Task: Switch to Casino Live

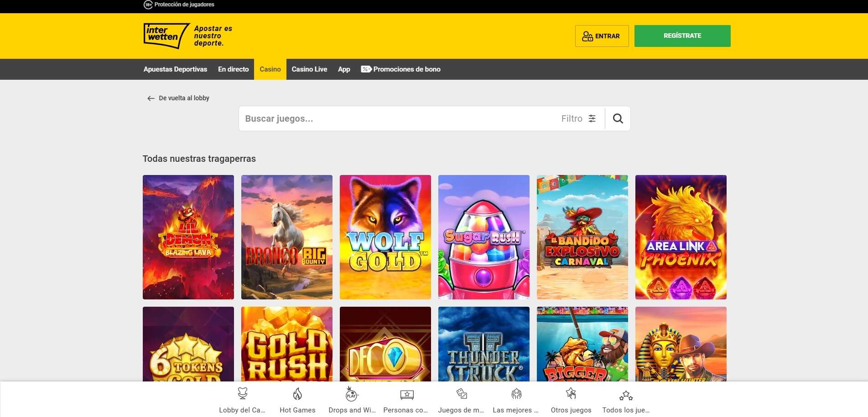Action: click(x=309, y=69)
